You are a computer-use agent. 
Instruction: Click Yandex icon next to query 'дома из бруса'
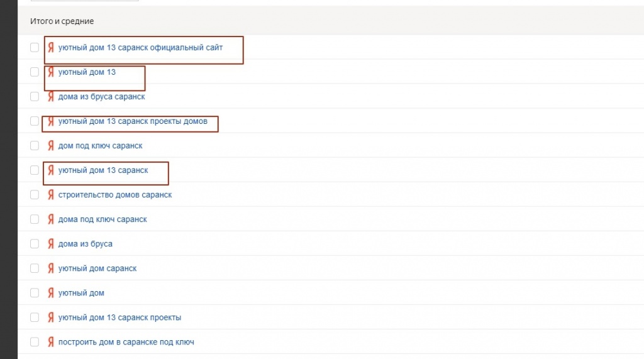click(x=50, y=244)
